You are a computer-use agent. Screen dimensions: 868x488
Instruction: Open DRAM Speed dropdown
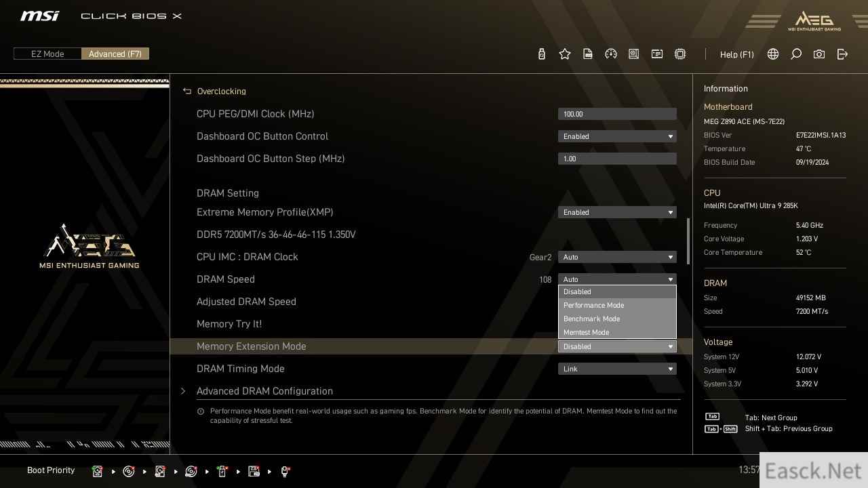[x=617, y=279]
